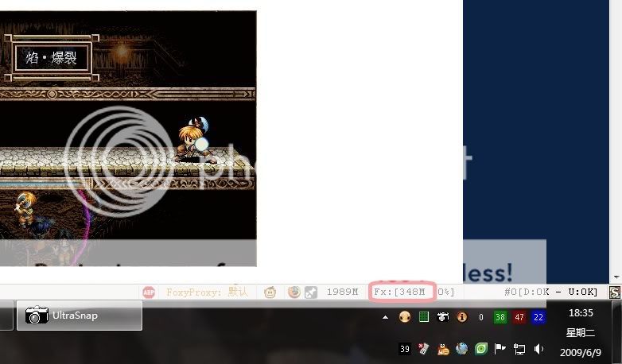
Task: Click the black-and-white cow tray icon
Action: coord(443,317)
